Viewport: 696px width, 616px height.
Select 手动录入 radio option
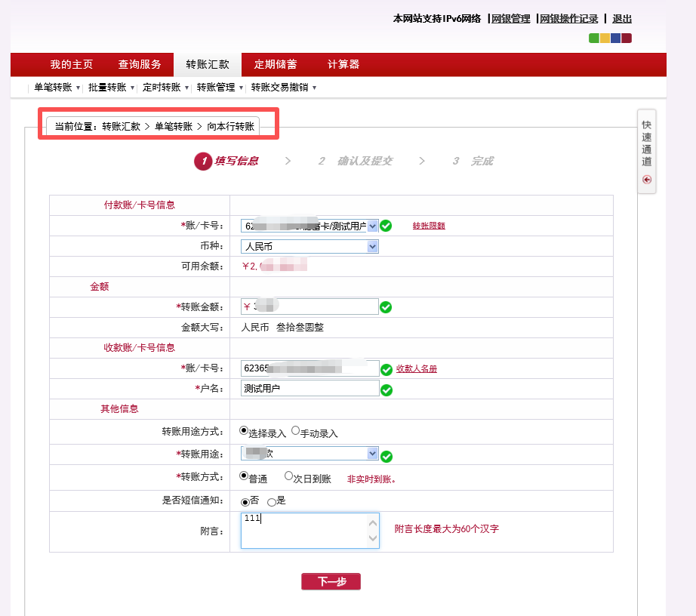tap(296, 430)
